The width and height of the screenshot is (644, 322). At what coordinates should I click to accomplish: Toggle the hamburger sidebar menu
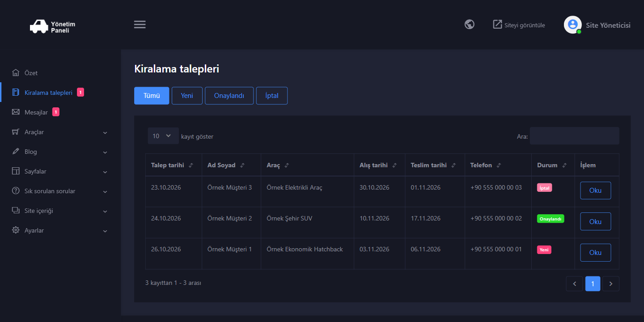pos(140,25)
